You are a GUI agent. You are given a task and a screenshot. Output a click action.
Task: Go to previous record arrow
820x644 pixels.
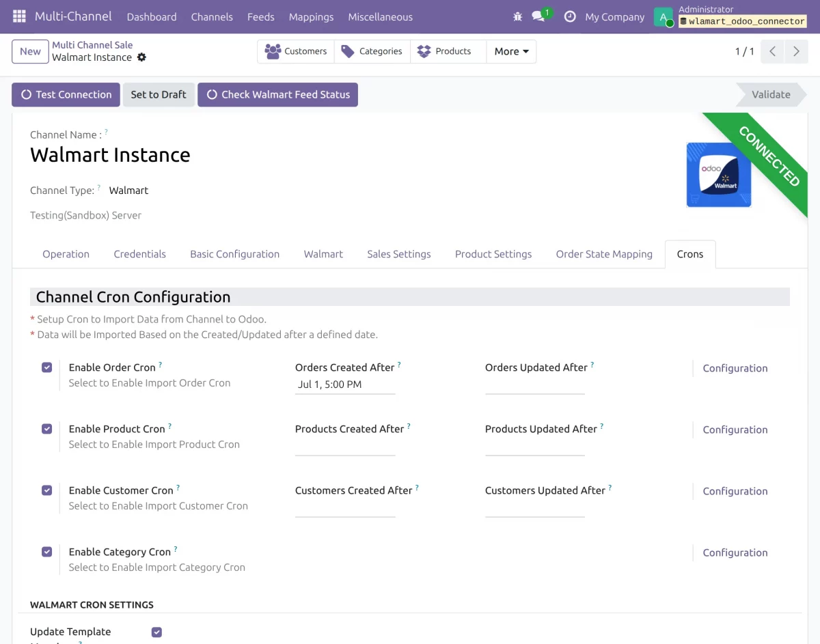click(772, 51)
